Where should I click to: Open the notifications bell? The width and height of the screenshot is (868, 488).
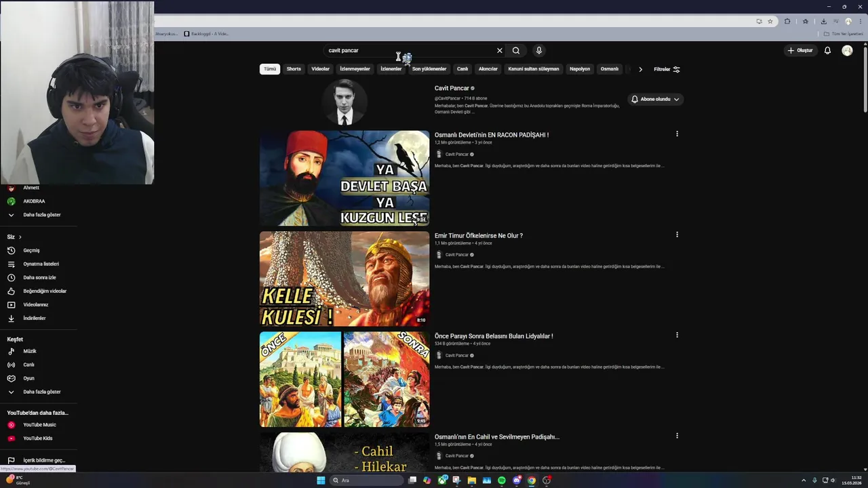827,50
